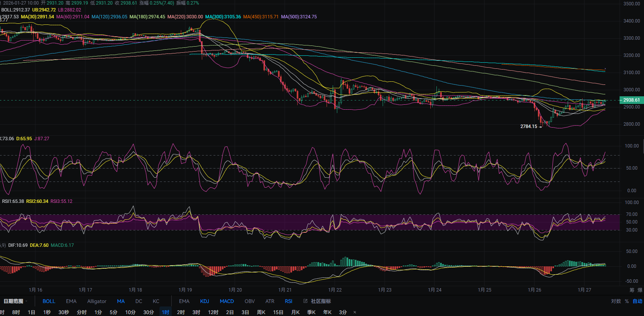Hide the MACD sub-chart indicator
The image size is (644, 316).
pos(227,301)
